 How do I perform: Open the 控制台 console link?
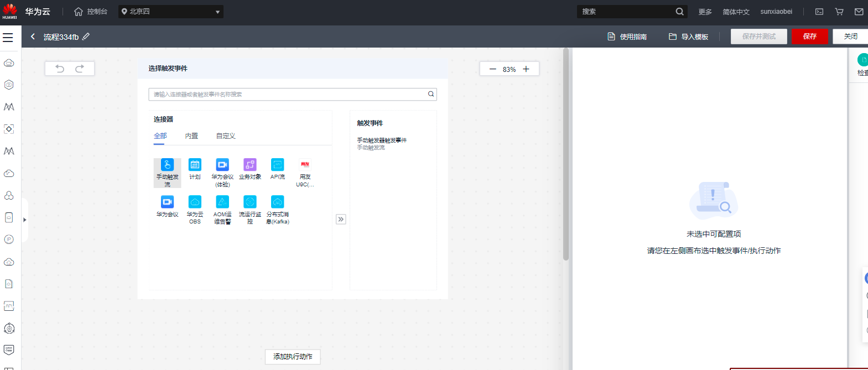coord(91,12)
